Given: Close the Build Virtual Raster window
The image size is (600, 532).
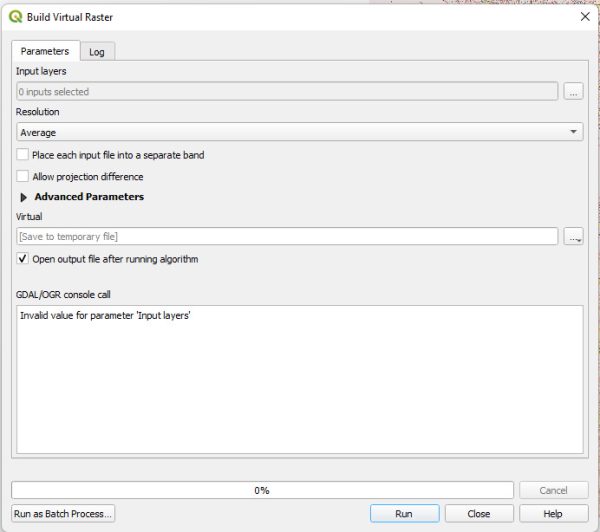Looking at the screenshot, I should 585,17.
